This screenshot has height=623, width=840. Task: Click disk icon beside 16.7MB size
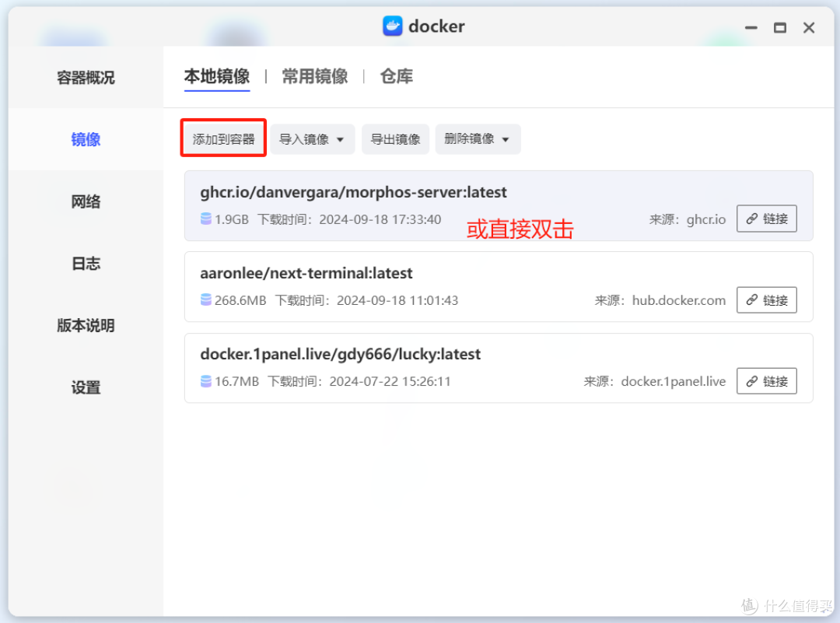point(205,381)
